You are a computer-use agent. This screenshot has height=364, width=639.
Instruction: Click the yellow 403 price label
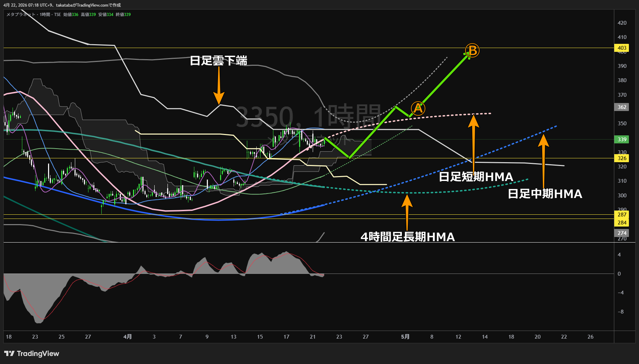click(x=622, y=48)
